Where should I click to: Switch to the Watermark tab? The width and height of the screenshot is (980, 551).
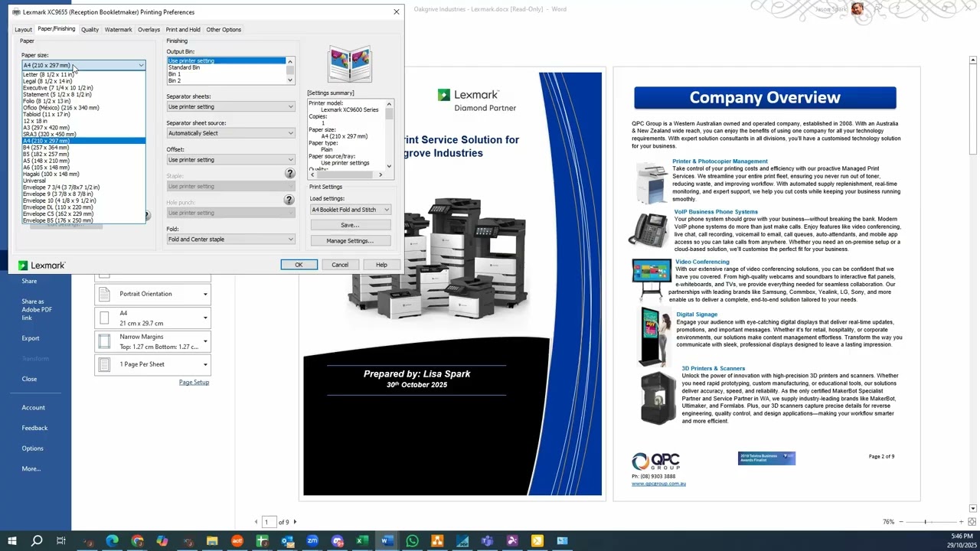(118, 30)
